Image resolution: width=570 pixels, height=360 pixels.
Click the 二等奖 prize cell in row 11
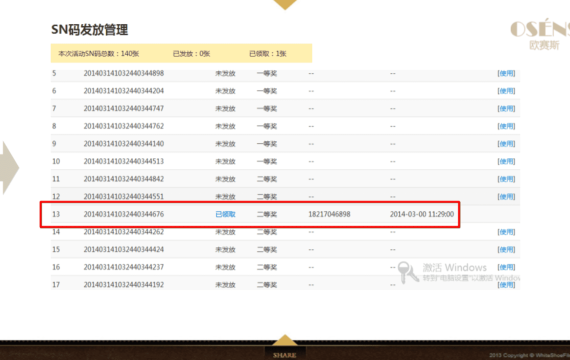[267, 179]
